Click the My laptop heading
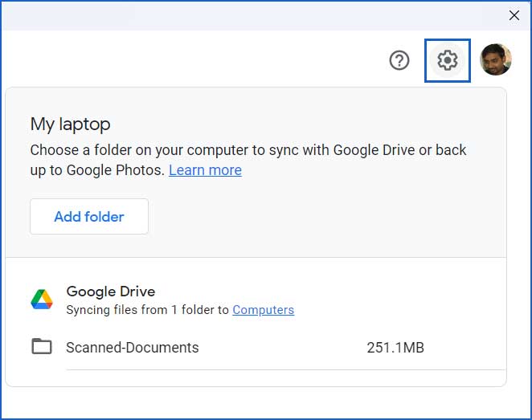 [x=70, y=124]
